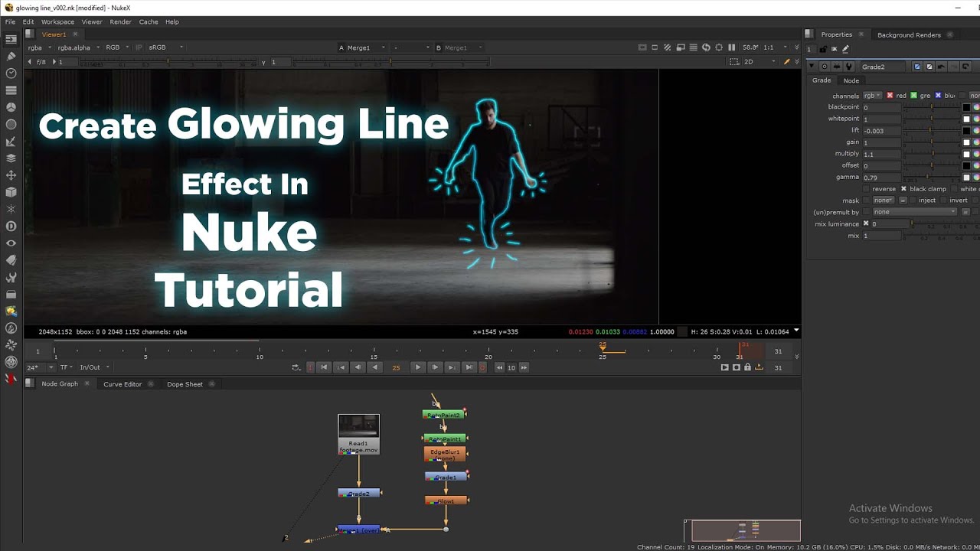
Task: Click the play forward button
Action: click(x=417, y=367)
